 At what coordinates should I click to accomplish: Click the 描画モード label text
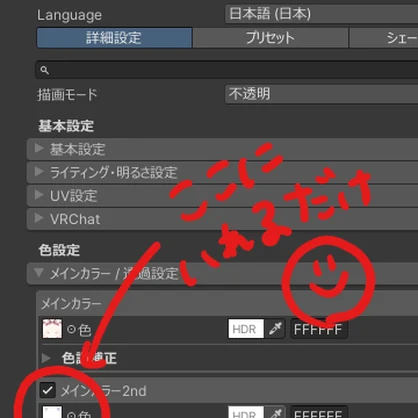click(x=67, y=95)
